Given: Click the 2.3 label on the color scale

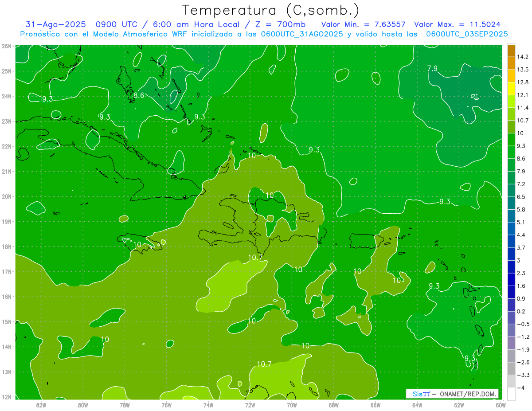Looking at the screenshot, I should (x=521, y=273).
